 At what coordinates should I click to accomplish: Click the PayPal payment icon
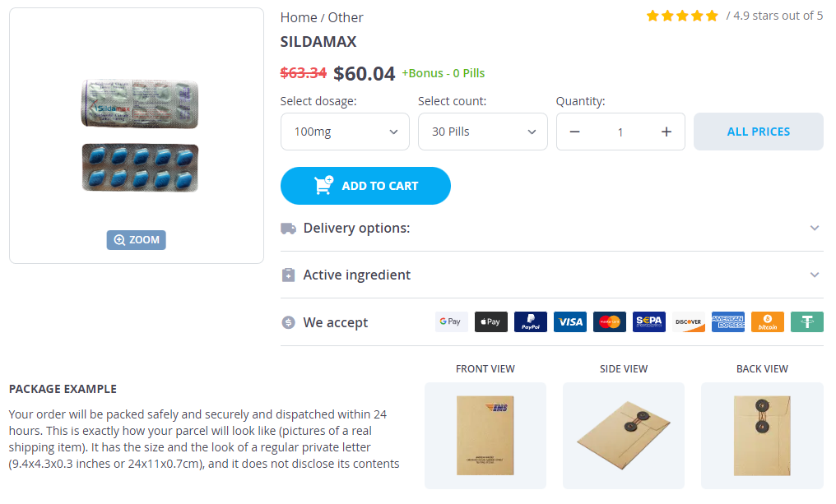click(531, 322)
